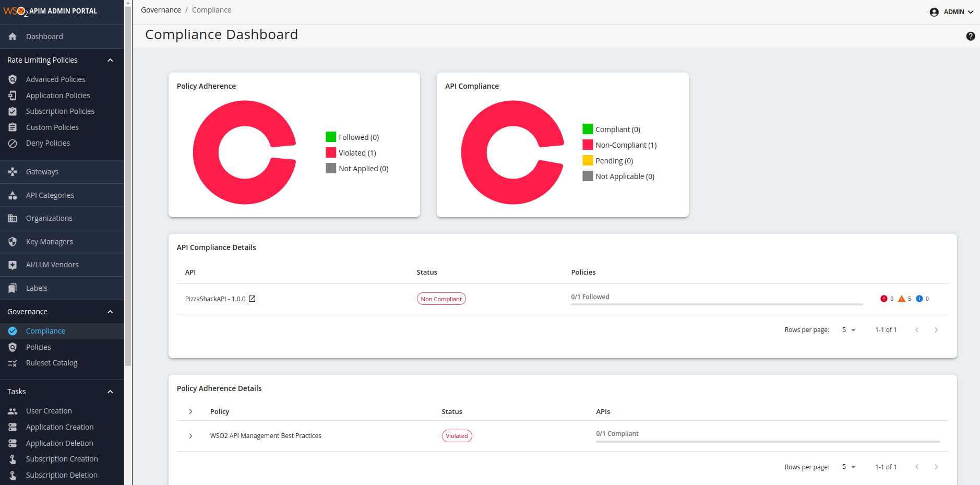This screenshot has height=485, width=980.
Task: Open the ADMIN user dropdown arrow
Action: point(970,12)
